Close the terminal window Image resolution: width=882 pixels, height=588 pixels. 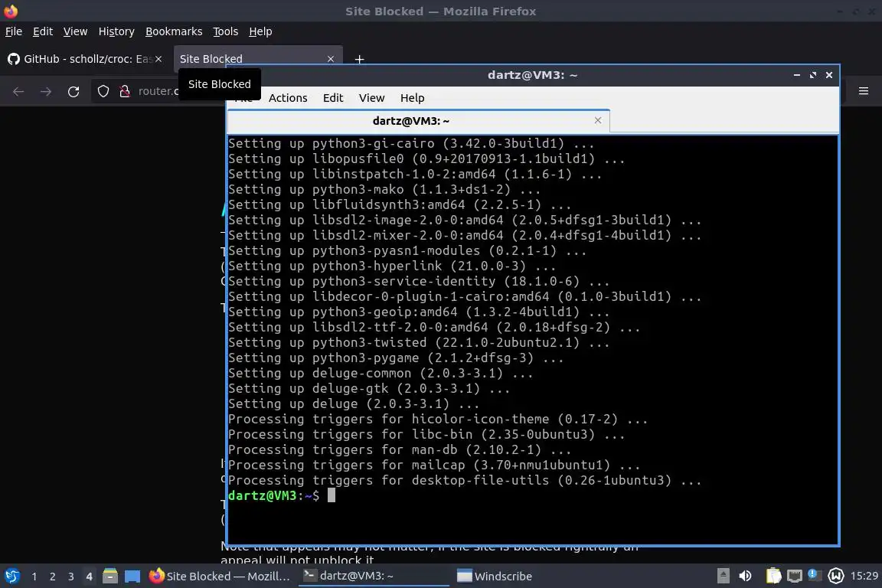coord(829,75)
